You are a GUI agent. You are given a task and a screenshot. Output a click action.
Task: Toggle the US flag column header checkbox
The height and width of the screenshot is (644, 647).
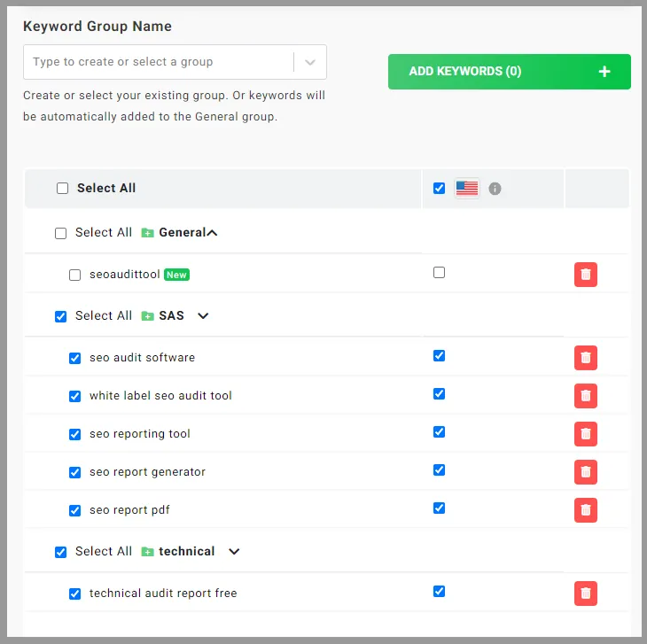point(439,189)
